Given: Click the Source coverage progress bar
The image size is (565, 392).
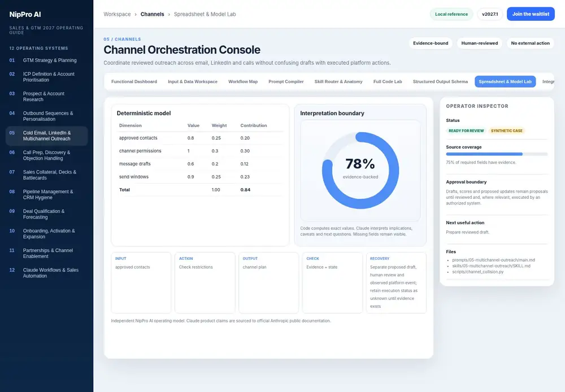Looking at the screenshot, I should pyautogui.click(x=497, y=154).
